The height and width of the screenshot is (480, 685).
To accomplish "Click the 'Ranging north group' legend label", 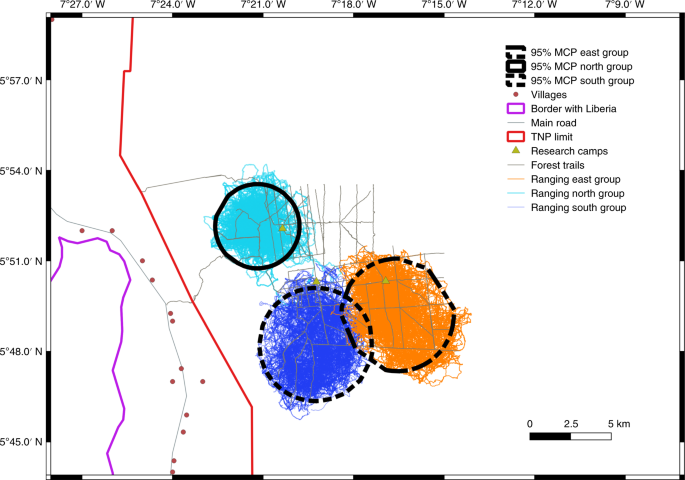I will pyautogui.click(x=578, y=193).
